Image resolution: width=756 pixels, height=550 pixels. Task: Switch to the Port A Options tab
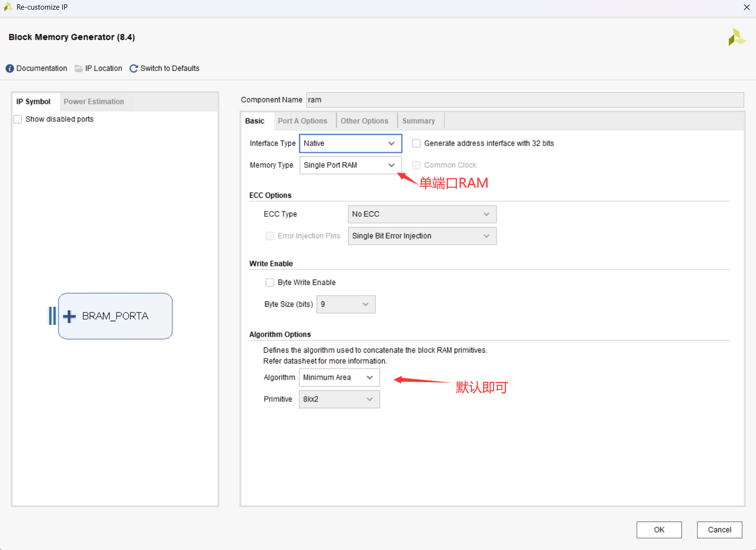pos(302,121)
